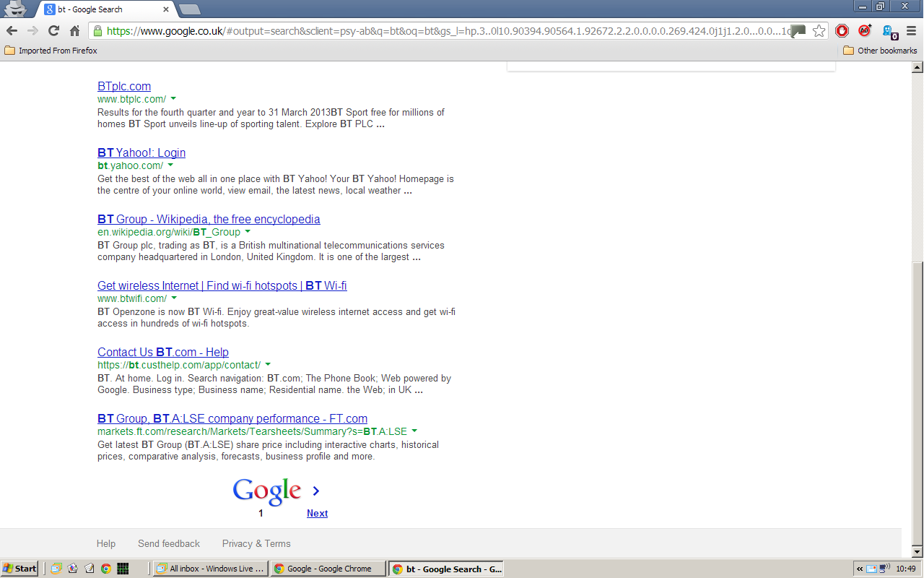This screenshot has width=924, height=578.
Task: Show hidden tray icons with the chevron
Action: 860,569
